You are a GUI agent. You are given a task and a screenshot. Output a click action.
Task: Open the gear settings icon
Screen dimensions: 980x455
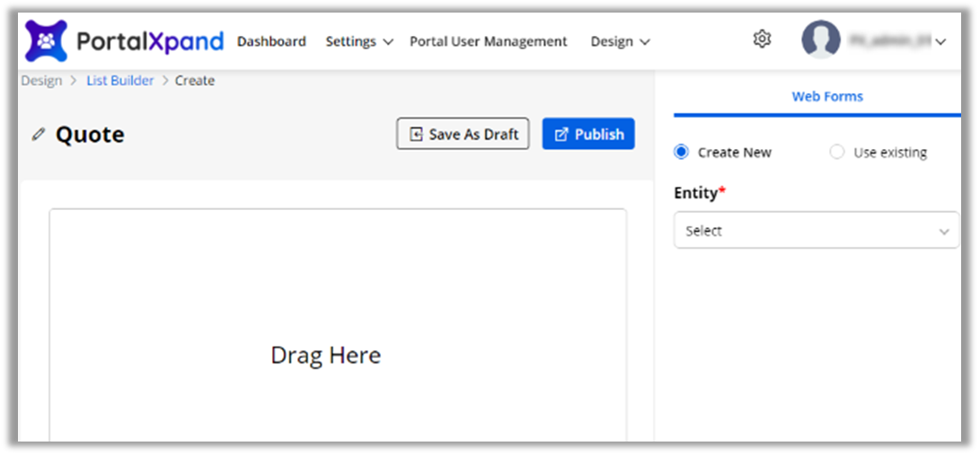(762, 39)
